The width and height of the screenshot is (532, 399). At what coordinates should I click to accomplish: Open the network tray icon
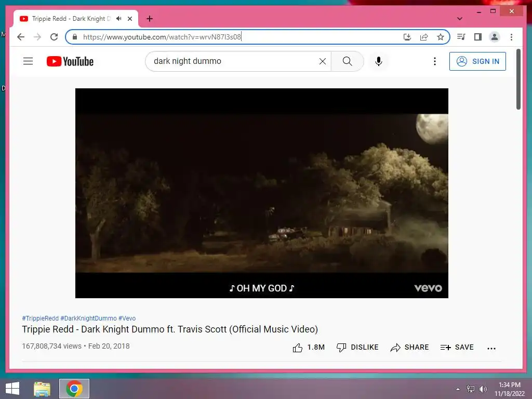[x=471, y=389]
